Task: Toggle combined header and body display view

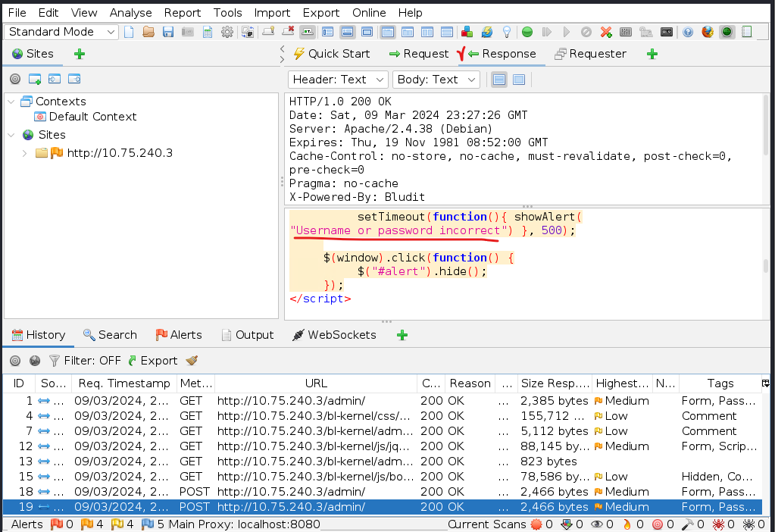Action: pos(519,80)
